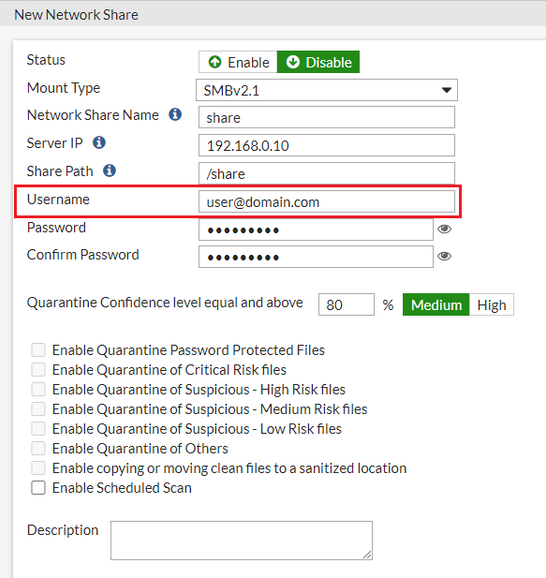
Task: Click the 'Status' label
Action: 46,60
